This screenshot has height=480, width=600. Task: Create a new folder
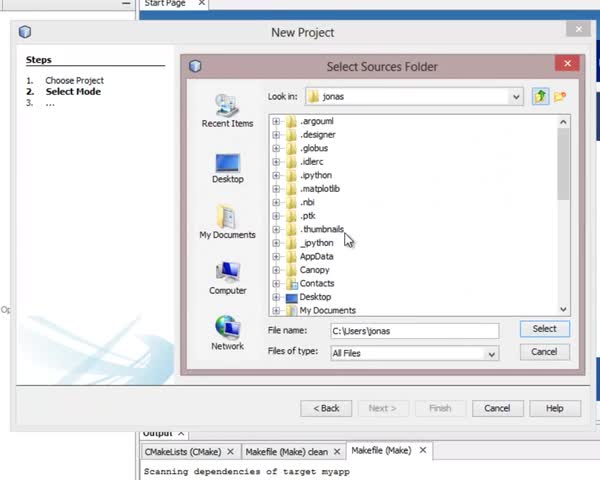(x=560, y=96)
